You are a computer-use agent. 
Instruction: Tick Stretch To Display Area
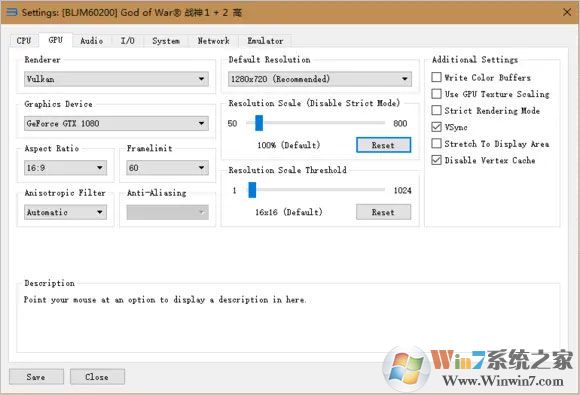coord(436,143)
